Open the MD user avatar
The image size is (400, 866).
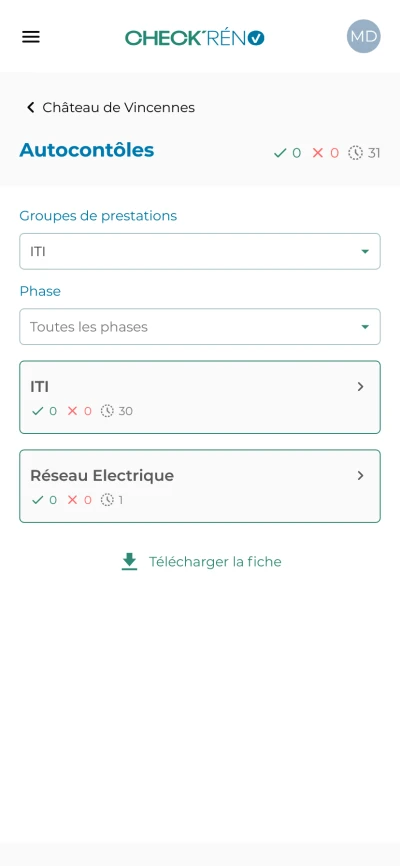point(364,36)
